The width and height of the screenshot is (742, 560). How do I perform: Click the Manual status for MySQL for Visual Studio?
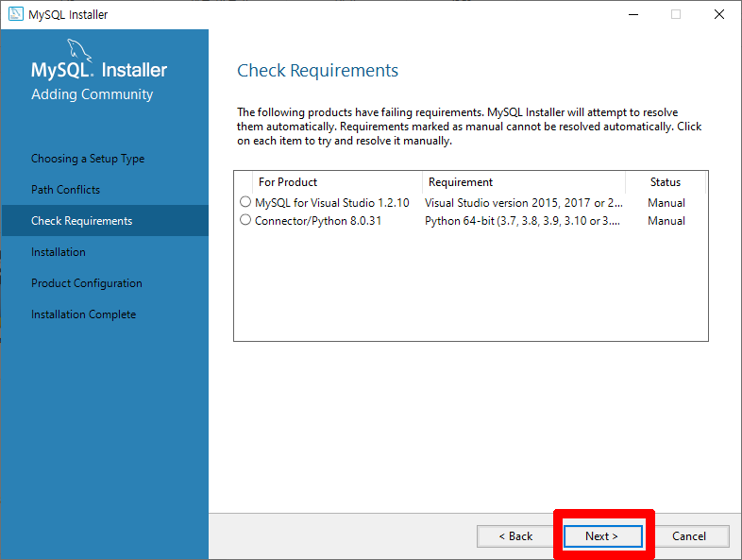[x=666, y=203]
